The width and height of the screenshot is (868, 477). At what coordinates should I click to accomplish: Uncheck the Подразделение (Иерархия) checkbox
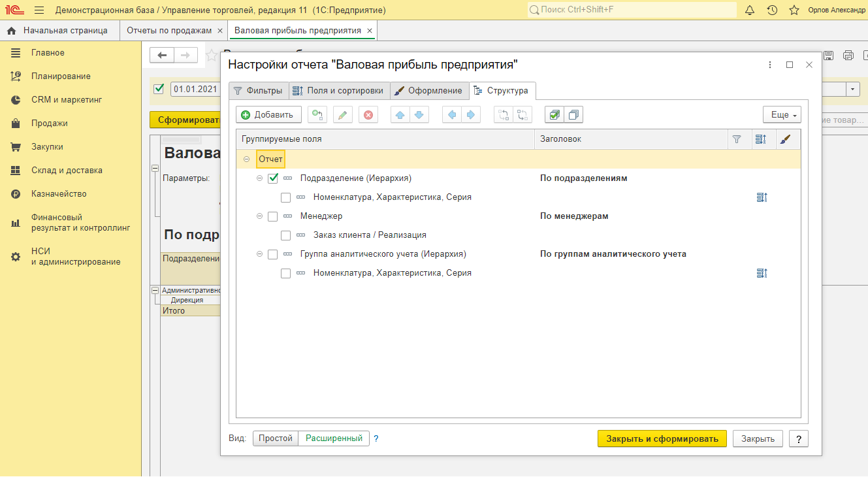273,178
